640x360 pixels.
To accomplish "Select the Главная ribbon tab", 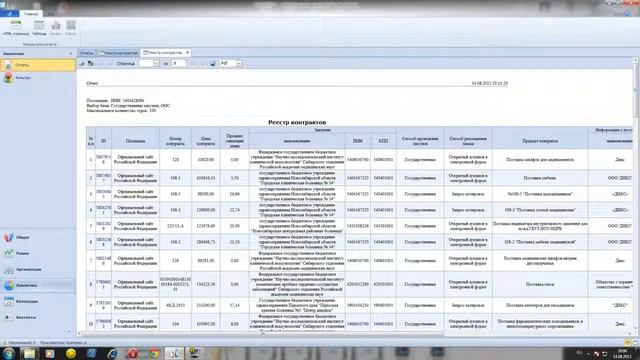I will (31, 13).
